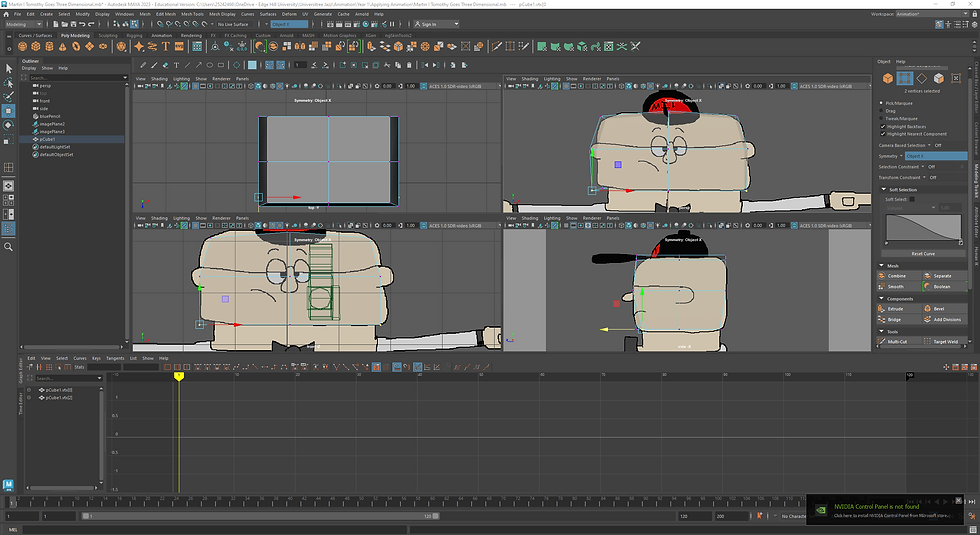Toggle Highlight Nearest Component checkbox
980x535 pixels.
pyautogui.click(x=882, y=134)
